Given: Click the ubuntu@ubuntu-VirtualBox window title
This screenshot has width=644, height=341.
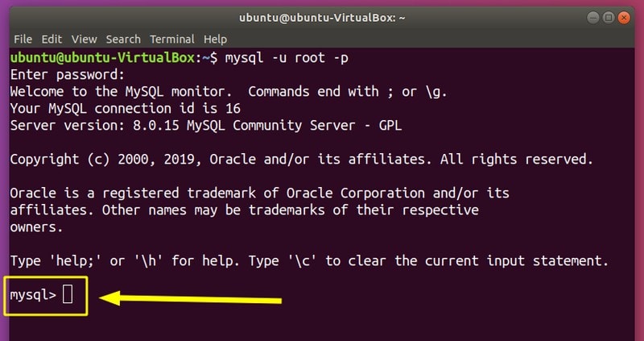Looking at the screenshot, I should tap(321, 17).
